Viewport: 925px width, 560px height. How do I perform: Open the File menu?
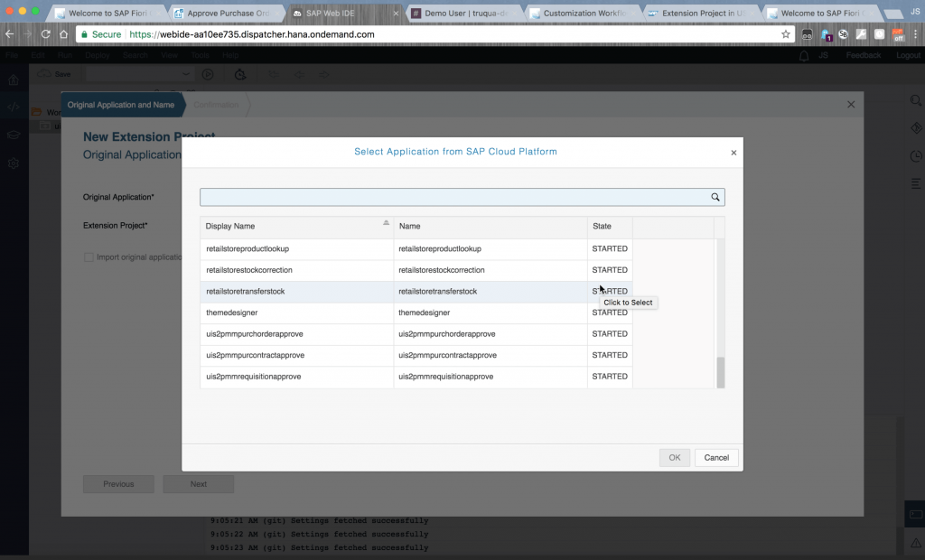click(x=11, y=55)
